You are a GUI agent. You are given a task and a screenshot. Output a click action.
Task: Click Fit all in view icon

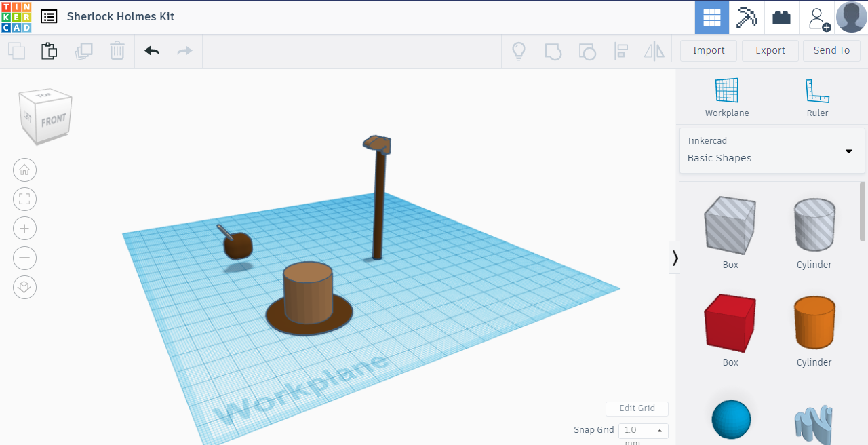(x=25, y=199)
